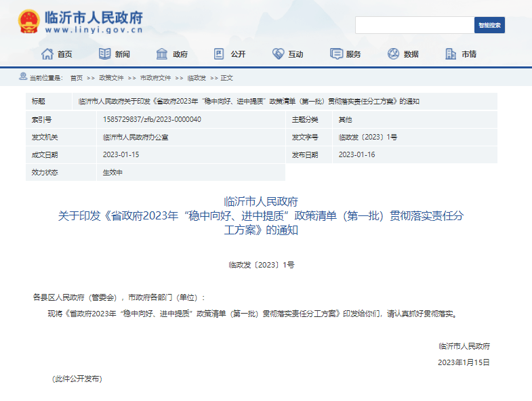Go to 市政府文件 in the breadcrumb

pos(155,78)
